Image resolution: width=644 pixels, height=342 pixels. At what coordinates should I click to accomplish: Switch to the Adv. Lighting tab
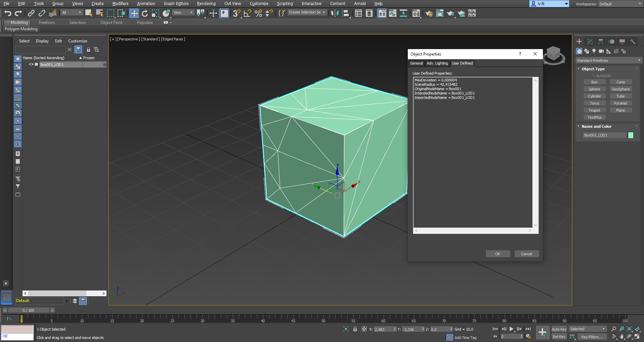point(437,63)
